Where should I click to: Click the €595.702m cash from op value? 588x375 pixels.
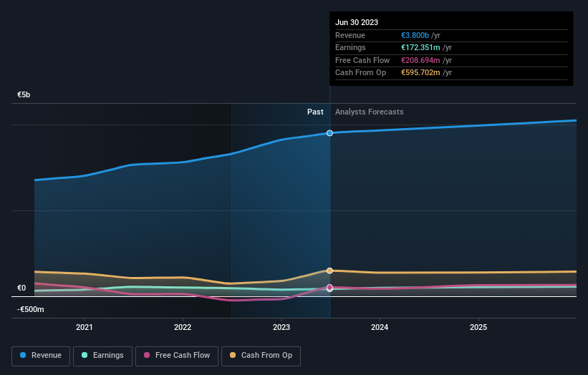[x=420, y=73]
